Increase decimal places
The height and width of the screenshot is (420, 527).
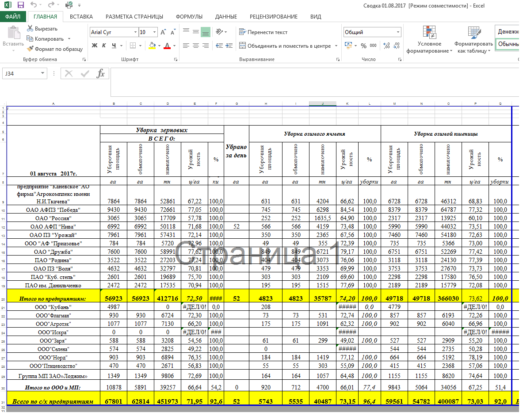coord(386,46)
